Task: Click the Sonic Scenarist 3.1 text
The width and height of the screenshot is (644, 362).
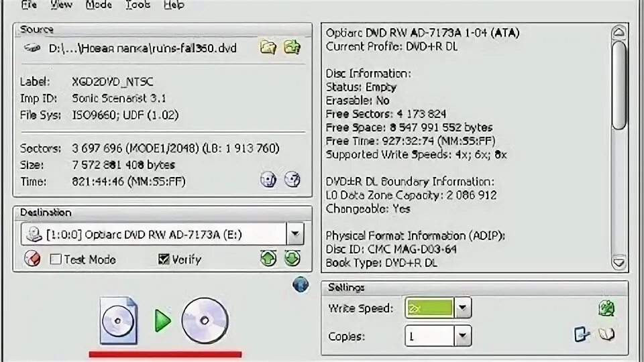Action: [119, 99]
